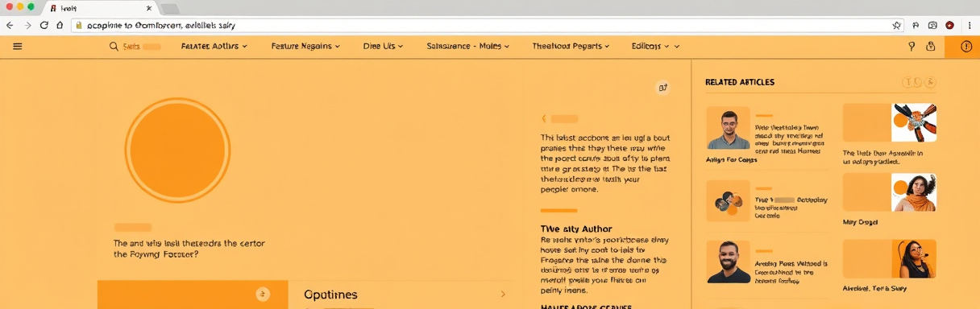980x309 pixels.
Task: Click the "Tlwe aity Author" heading
Action: point(576,229)
